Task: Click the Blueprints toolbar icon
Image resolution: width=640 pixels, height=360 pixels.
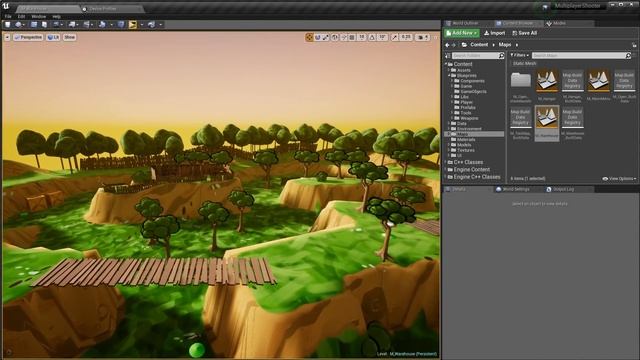Action: pos(71,24)
